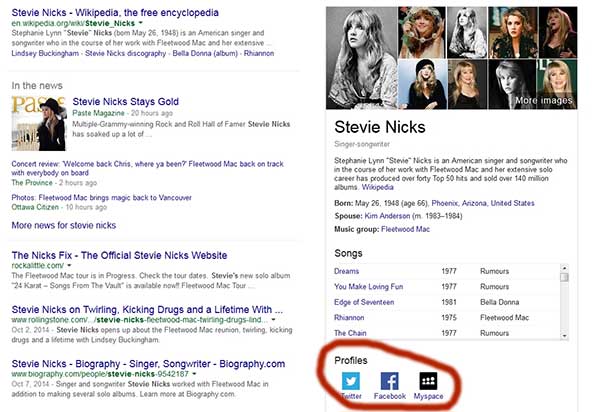Screen dimensions: 600x412
Task: Expand dropdown arrow next to en.wikipedia.org URL
Action: point(140,23)
